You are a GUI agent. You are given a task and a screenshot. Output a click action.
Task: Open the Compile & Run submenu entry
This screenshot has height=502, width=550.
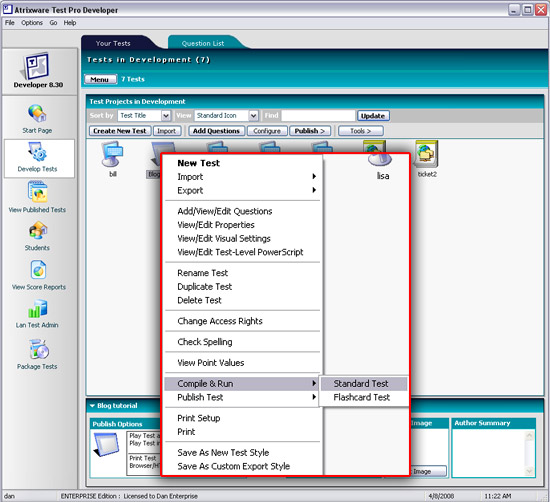[x=242, y=383]
